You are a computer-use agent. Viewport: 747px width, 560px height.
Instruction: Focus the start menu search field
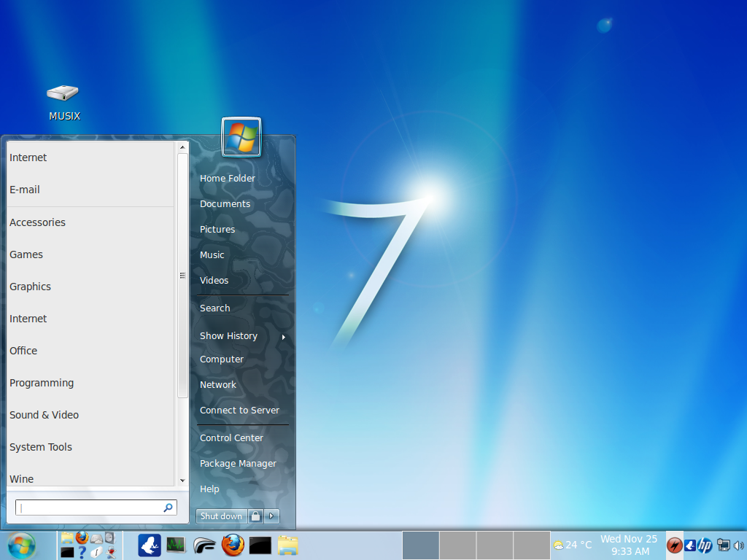click(x=96, y=507)
